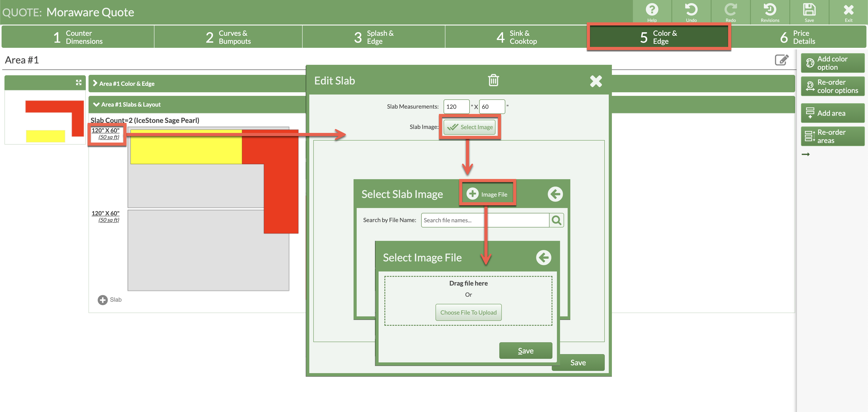Expand the layout thumbnail using the fullscreen icon

pos(78,82)
